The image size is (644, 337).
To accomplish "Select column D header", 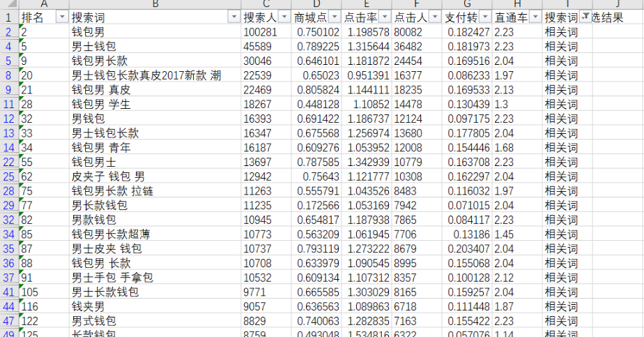I will (316, 5).
